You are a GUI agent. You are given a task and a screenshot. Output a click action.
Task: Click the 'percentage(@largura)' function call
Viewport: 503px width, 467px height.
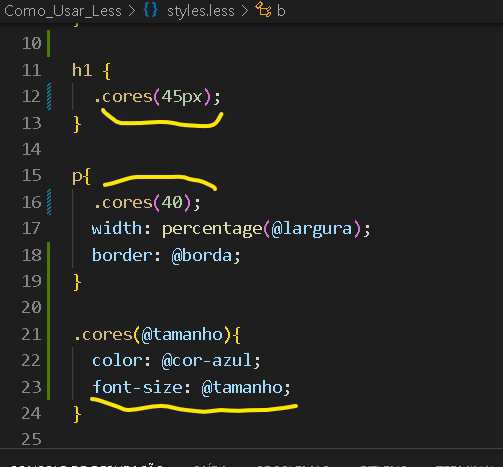pos(262,229)
